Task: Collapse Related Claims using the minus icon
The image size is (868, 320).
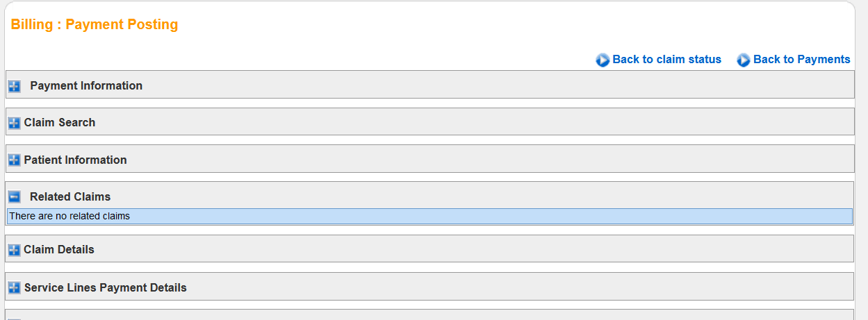Action: pyautogui.click(x=14, y=197)
